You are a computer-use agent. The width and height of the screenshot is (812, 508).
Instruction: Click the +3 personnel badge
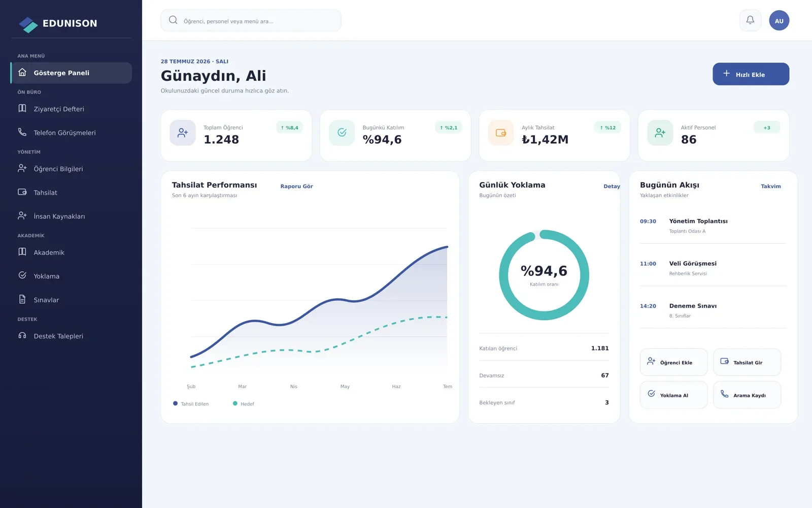point(766,128)
